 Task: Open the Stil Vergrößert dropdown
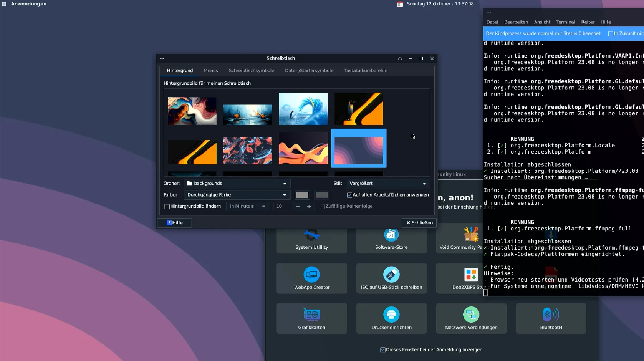387,184
